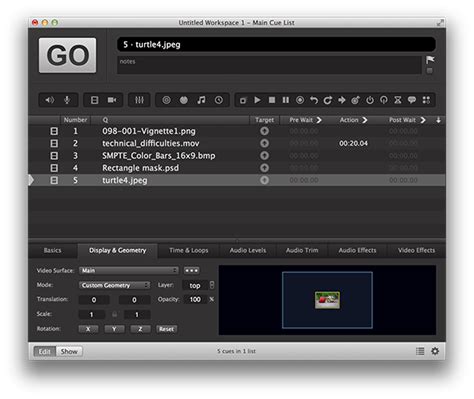The width and height of the screenshot is (474, 399).
Task: Add a Camera cue from the toolbar
Action: (x=112, y=100)
